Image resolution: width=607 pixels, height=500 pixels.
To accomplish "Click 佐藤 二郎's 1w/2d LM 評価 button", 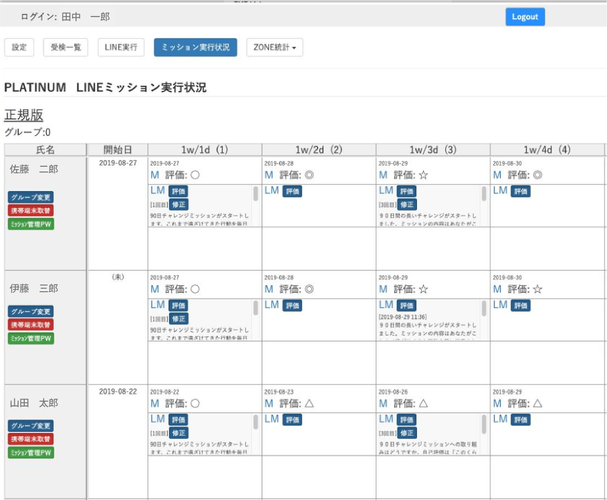I will click(292, 190).
